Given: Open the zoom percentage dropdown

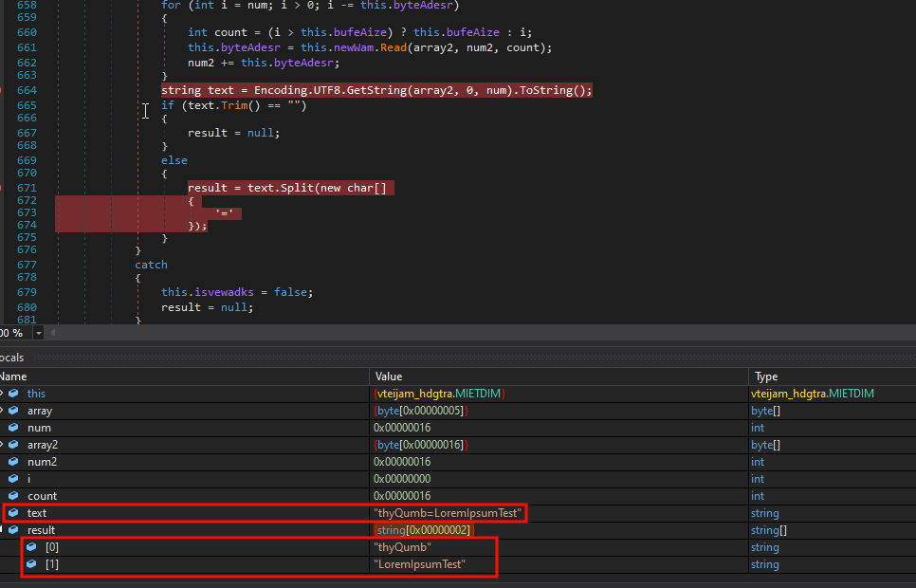Looking at the screenshot, I should (38, 333).
